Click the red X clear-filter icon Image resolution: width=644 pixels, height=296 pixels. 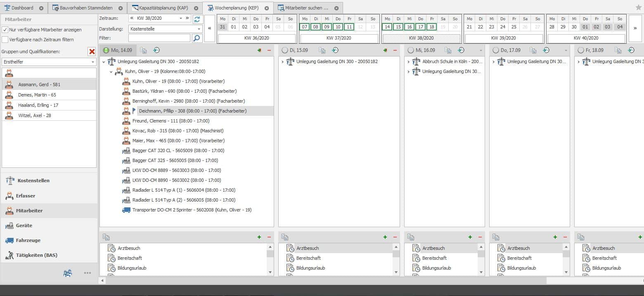(92, 52)
